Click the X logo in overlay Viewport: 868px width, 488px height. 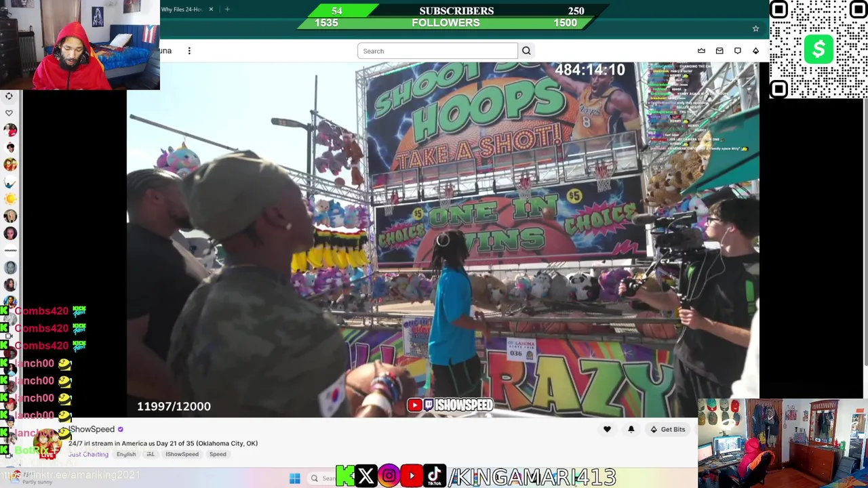(x=366, y=476)
